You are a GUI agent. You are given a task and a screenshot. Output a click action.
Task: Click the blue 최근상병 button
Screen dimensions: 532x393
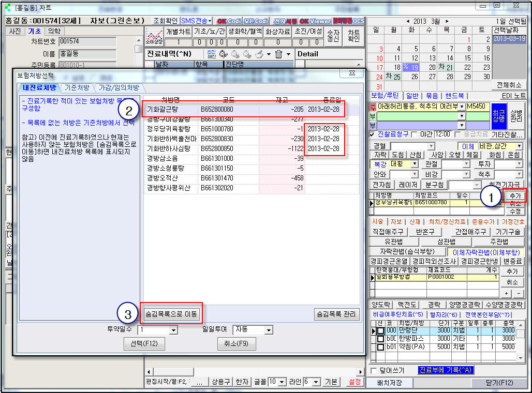[499, 116]
